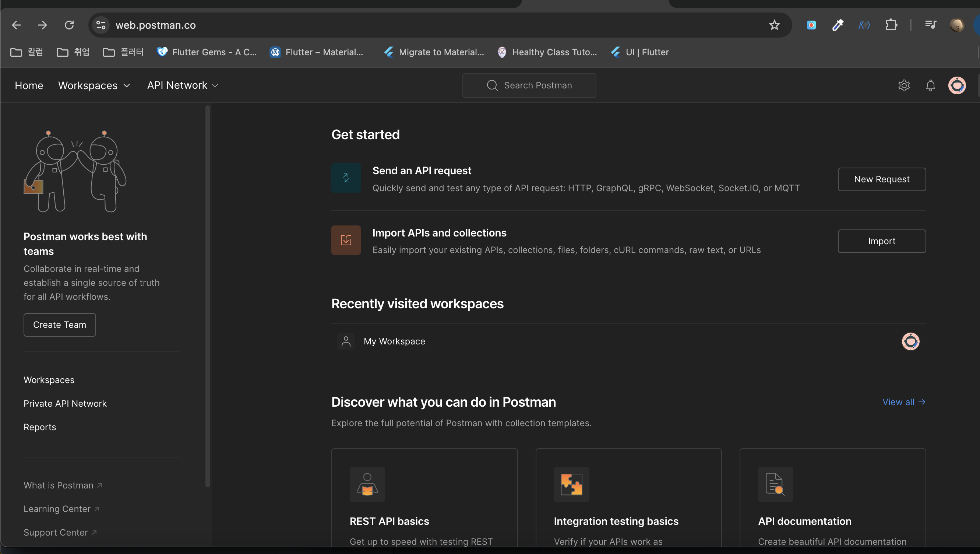Open notifications bell icon
This screenshot has height=554, width=980.
click(x=931, y=85)
